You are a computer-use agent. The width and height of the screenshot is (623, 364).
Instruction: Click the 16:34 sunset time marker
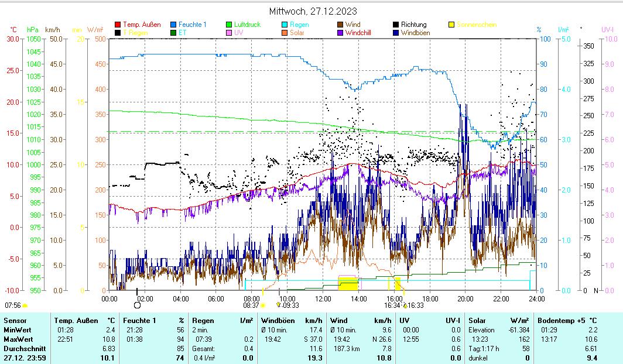(392, 305)
